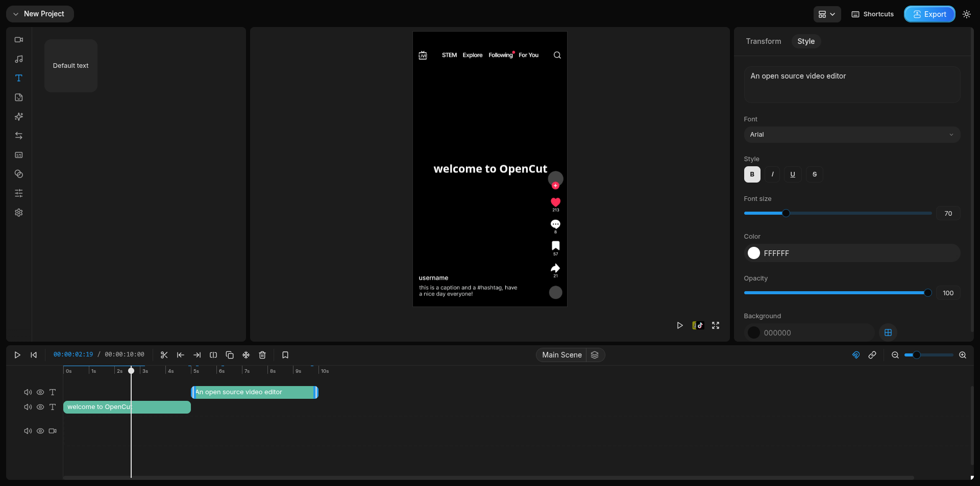Open the Stickers panel in sidebar
Viewport: 980px width, 486px height.
(x=19, y=97)
